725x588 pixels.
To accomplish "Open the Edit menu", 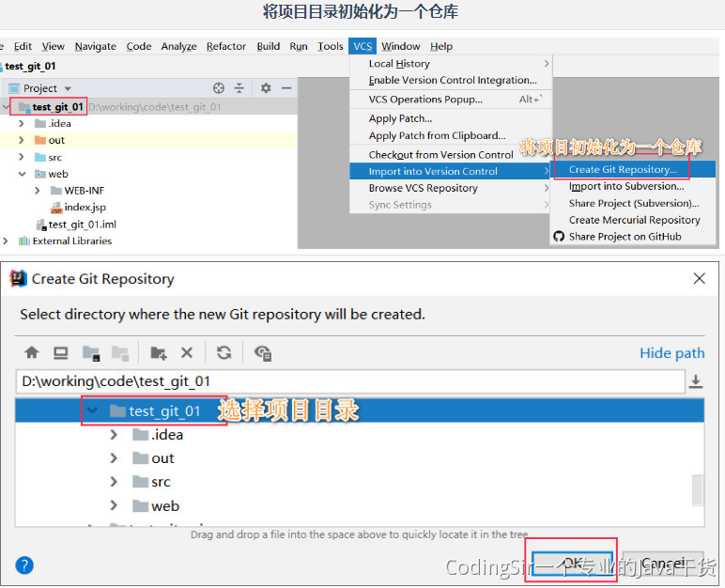I will pos(23,46).
